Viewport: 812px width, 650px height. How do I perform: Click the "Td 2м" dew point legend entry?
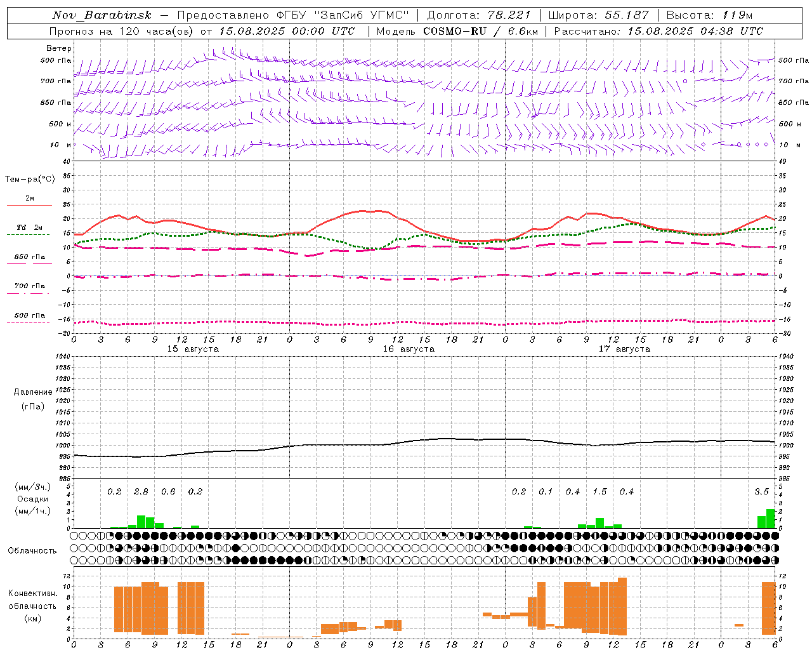30,227
